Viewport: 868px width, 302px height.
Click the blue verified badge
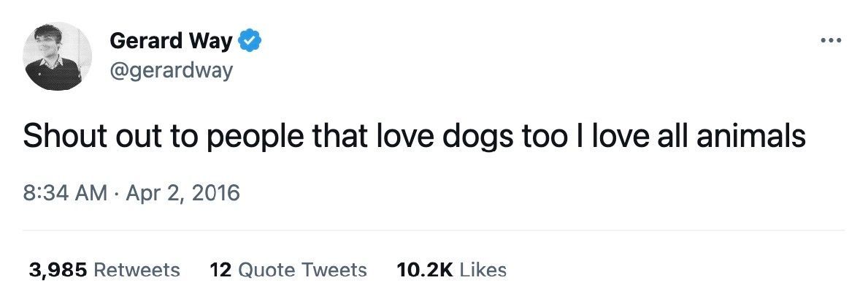click(250, 42)
